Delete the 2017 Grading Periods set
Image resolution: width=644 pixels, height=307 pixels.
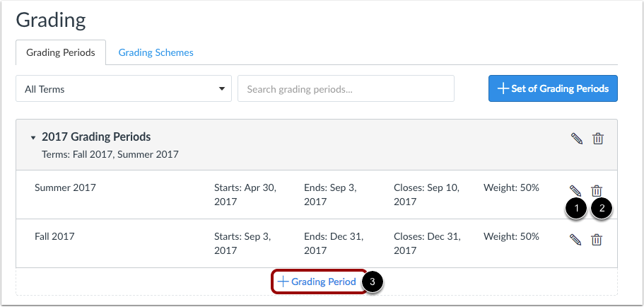(598, 139)
